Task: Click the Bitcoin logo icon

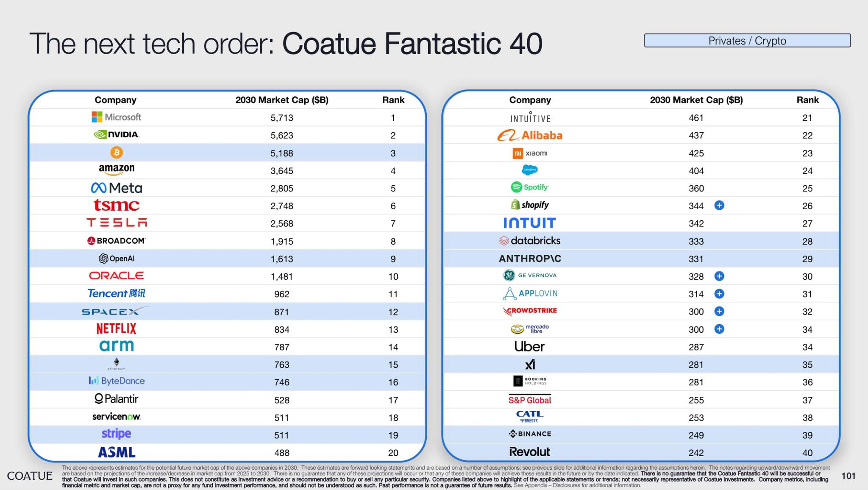Action: pos(117,152)
